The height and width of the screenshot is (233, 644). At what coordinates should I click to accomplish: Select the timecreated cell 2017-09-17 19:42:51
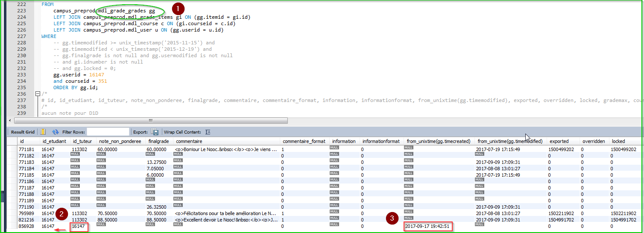[x=427, y=226]
